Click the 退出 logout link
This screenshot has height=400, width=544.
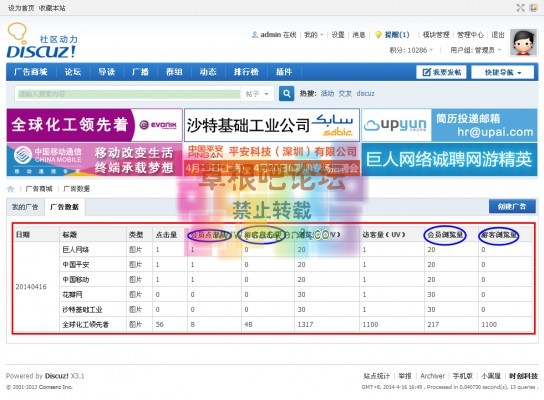coord(498,35)
